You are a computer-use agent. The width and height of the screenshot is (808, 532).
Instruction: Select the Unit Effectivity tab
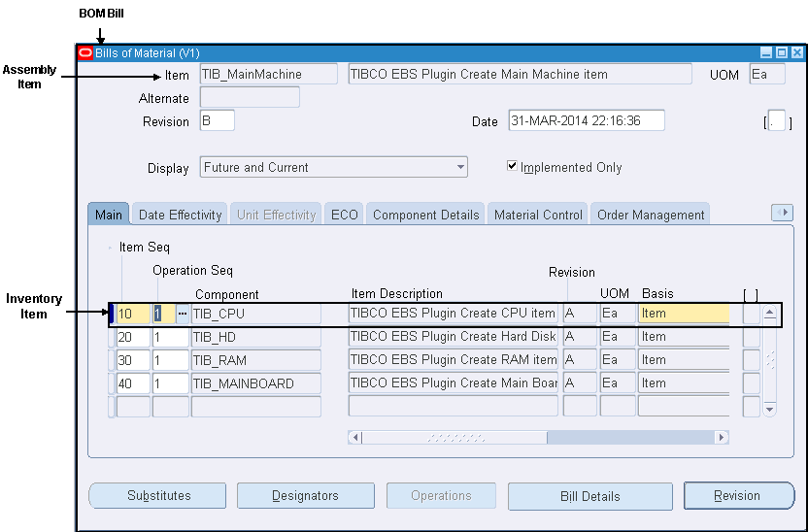pos(276,215)
